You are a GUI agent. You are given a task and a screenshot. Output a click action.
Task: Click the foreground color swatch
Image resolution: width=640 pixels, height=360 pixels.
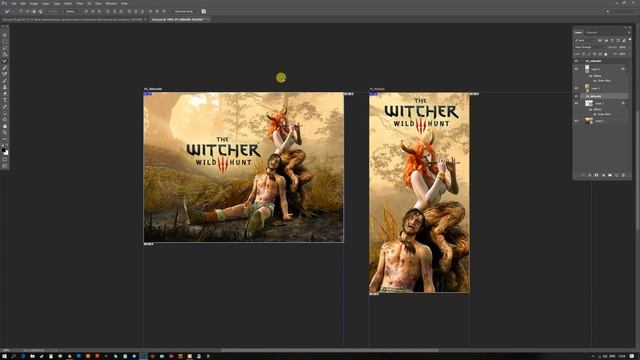[x=4, y=150]
